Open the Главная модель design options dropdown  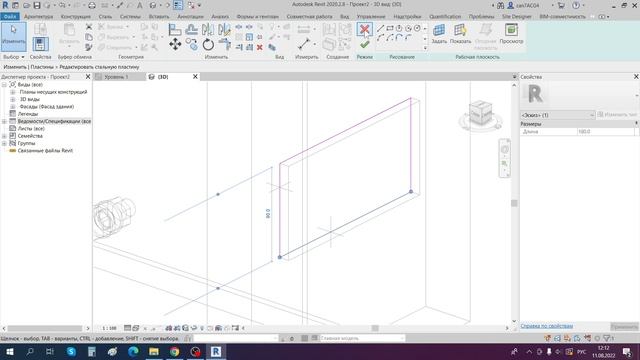362,338
